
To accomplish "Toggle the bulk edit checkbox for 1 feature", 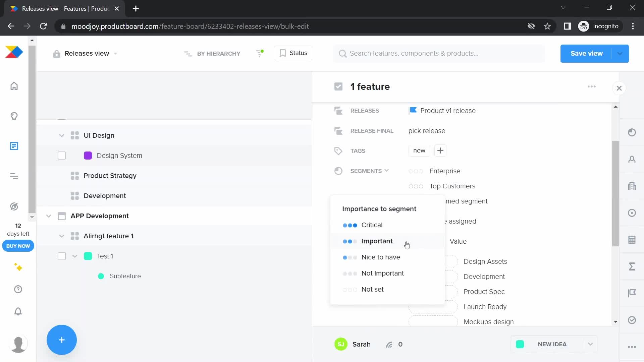I will 338,86.
